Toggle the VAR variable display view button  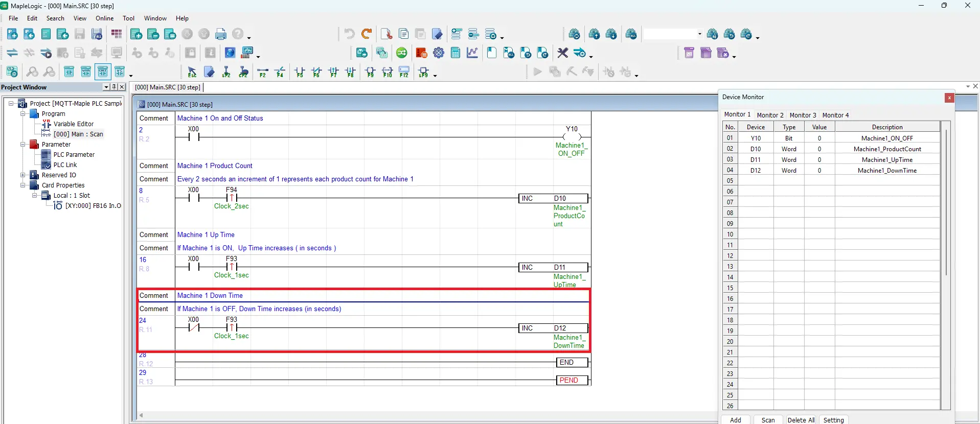[86, 72]
